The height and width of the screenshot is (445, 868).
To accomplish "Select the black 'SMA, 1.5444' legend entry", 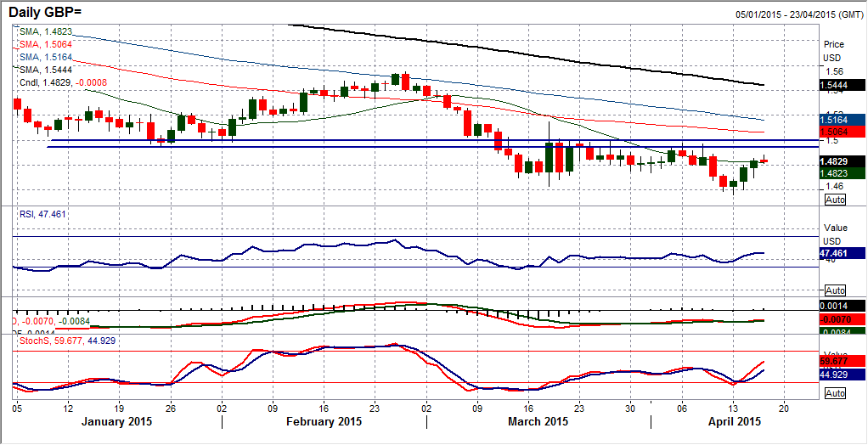I will pos(45,70).
